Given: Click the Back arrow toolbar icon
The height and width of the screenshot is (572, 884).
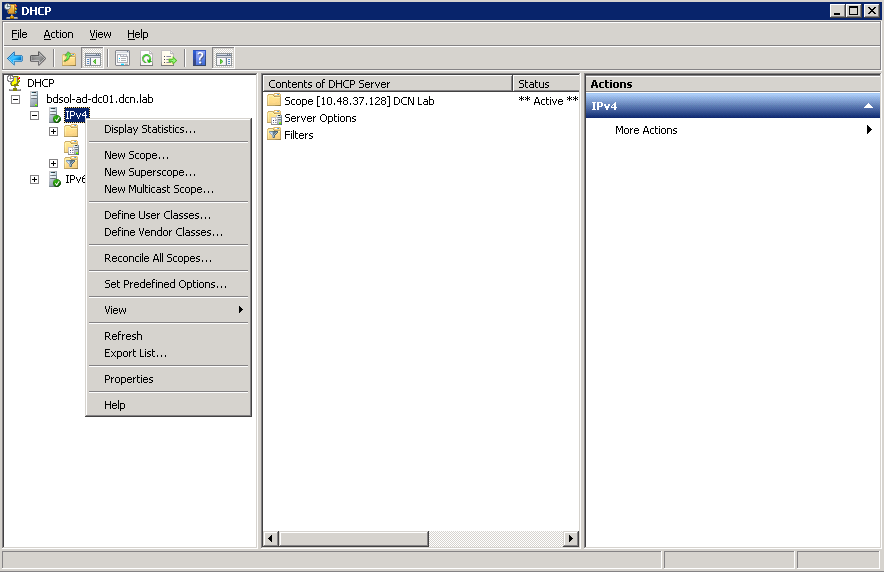Looking at the screenshot, I should 15,58.
